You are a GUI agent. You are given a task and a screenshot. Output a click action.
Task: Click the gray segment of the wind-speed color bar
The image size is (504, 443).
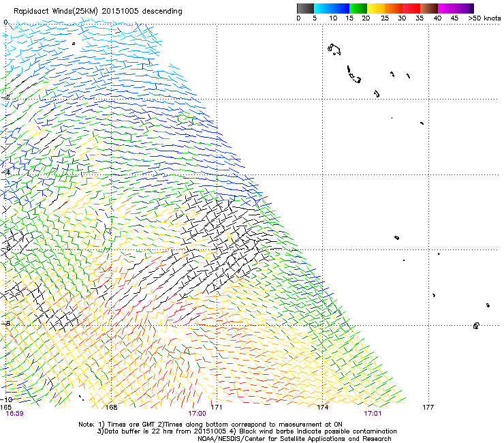coord(305,8)
